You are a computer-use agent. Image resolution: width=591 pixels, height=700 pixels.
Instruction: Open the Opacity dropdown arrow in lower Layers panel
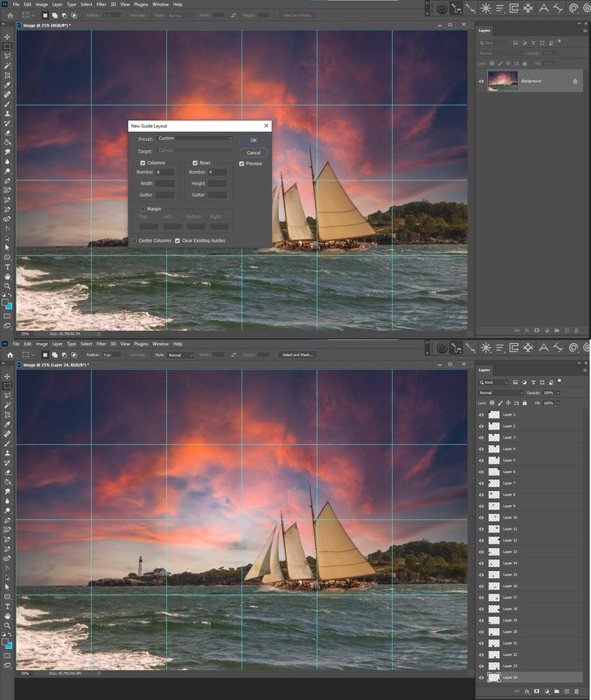tap(558, 393)
